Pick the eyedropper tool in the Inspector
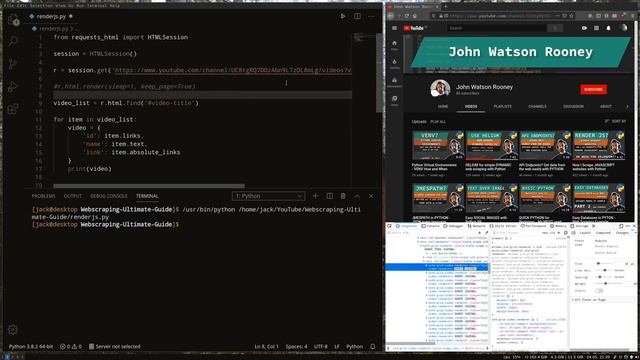The width and height of the screenshot is (640, 360). 487,233
